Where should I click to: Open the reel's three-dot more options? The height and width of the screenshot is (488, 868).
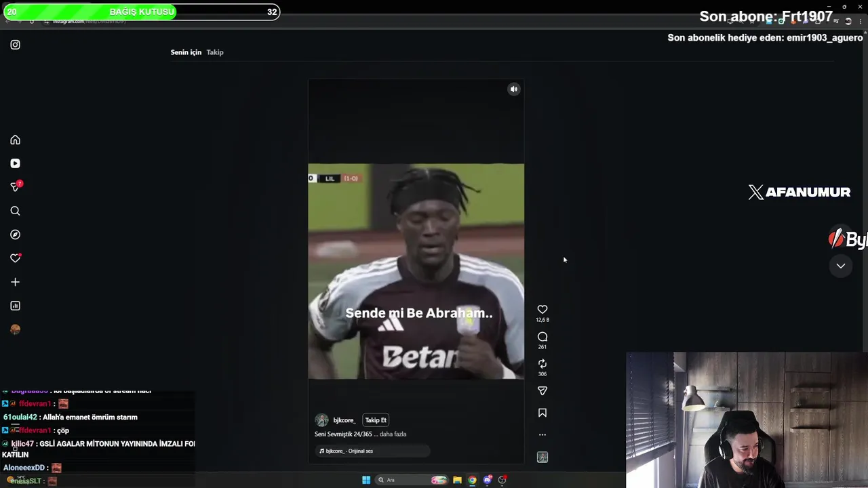pos(542,434)
